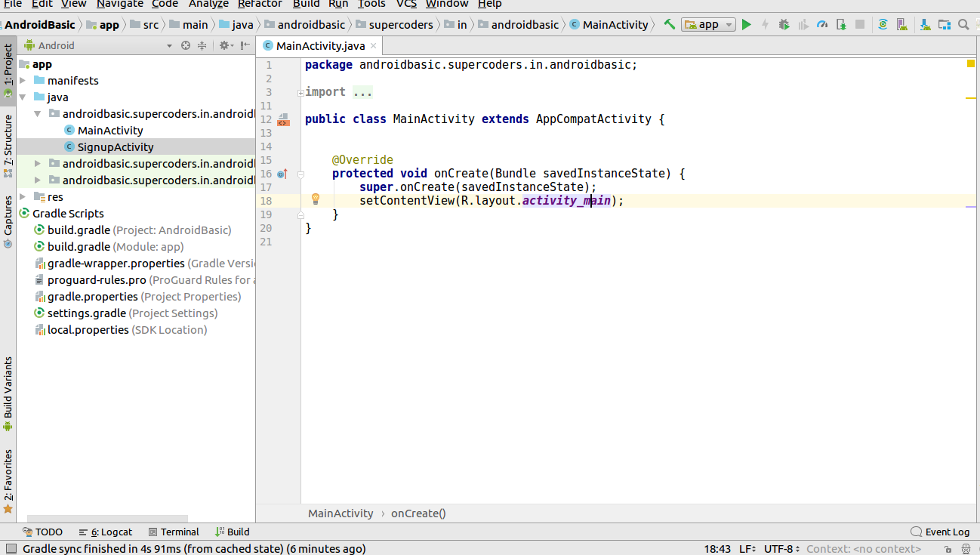Open the SDK Manager icon
This screenshot has width=980, height=555.
[924, 24]
